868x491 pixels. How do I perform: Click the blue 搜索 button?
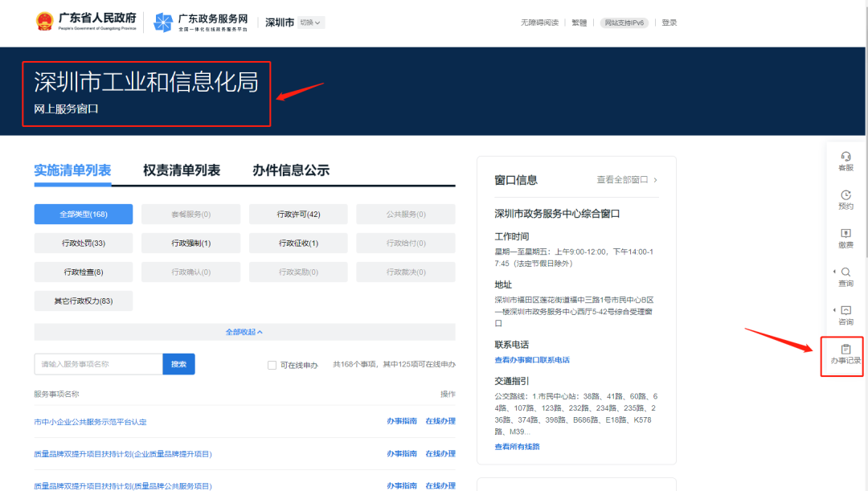pos(178,364)
